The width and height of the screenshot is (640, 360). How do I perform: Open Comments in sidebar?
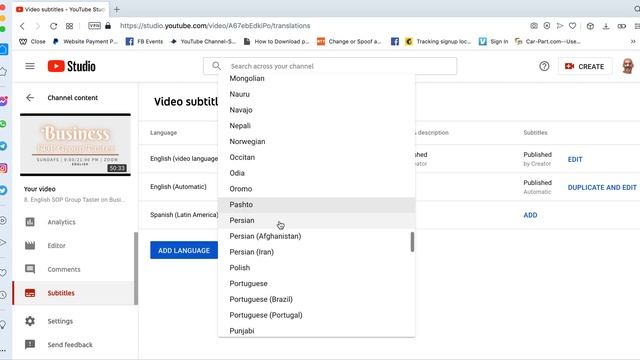[x=64, y=269]
